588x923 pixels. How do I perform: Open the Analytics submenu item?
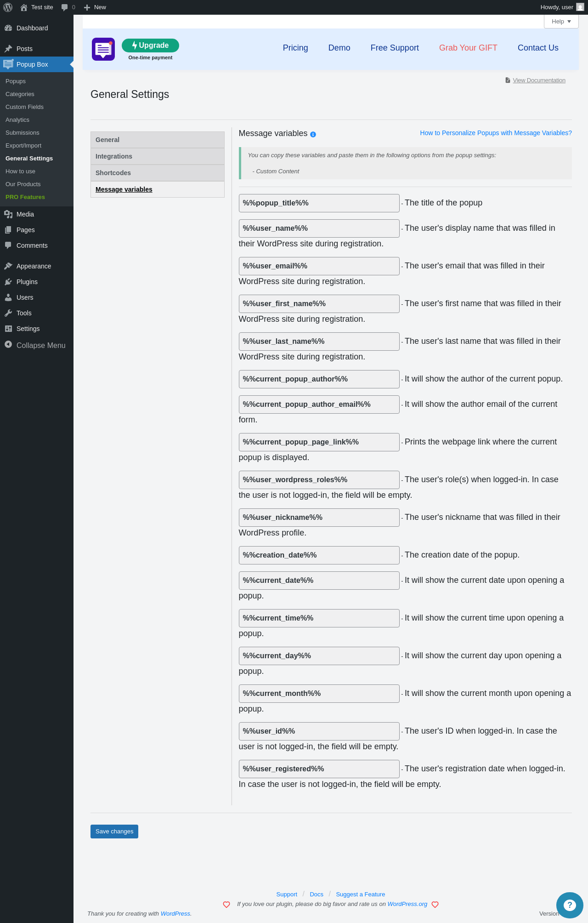(x=17, y=120)
